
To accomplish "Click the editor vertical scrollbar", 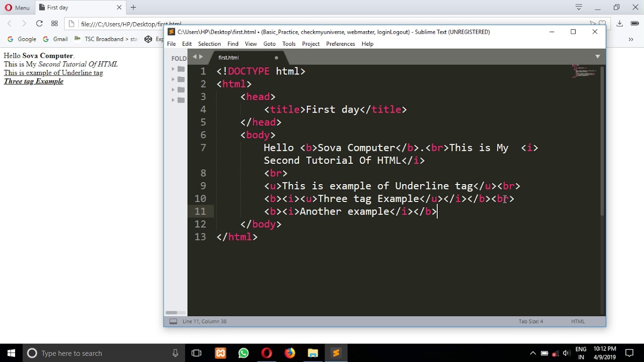I will pos(602,142).
